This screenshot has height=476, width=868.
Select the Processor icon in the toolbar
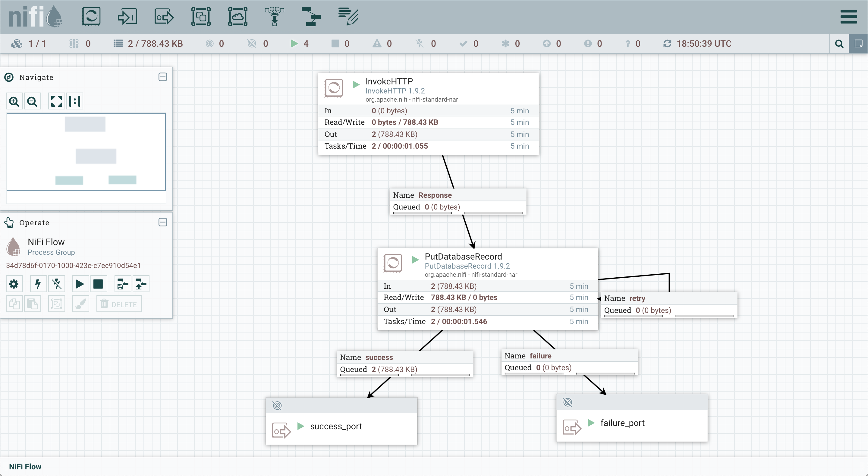[x=91, y=16]
